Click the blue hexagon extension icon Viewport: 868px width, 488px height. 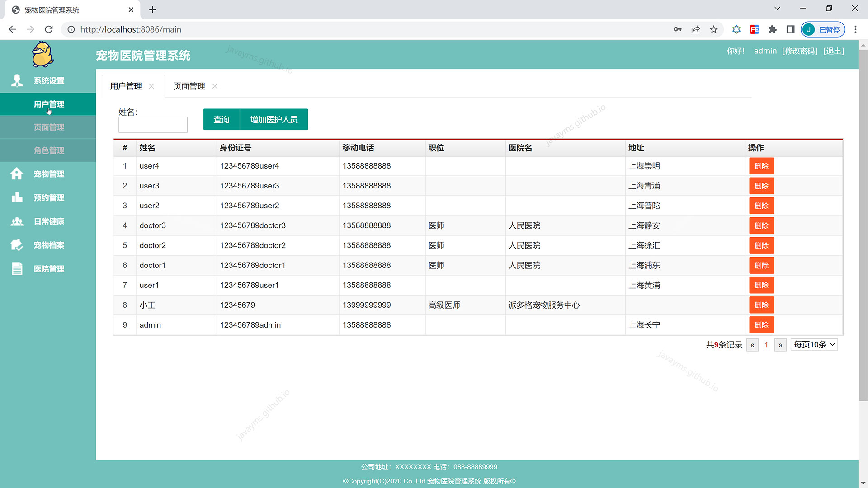[736, 29]
